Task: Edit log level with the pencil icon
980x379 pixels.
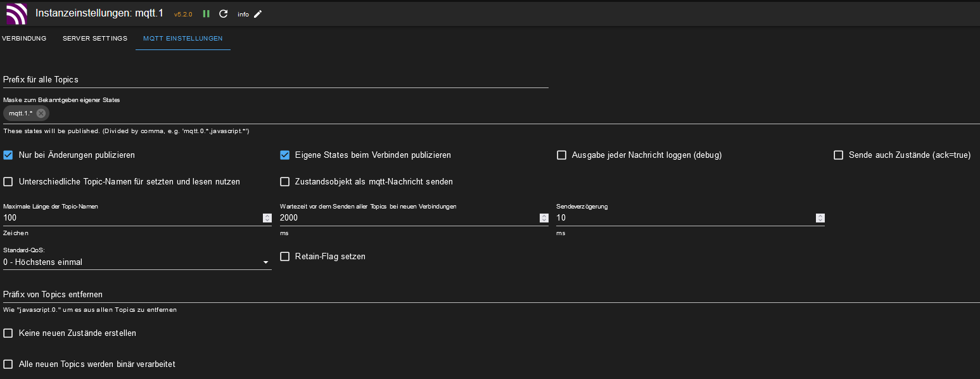Action: (x=258, y=14)
